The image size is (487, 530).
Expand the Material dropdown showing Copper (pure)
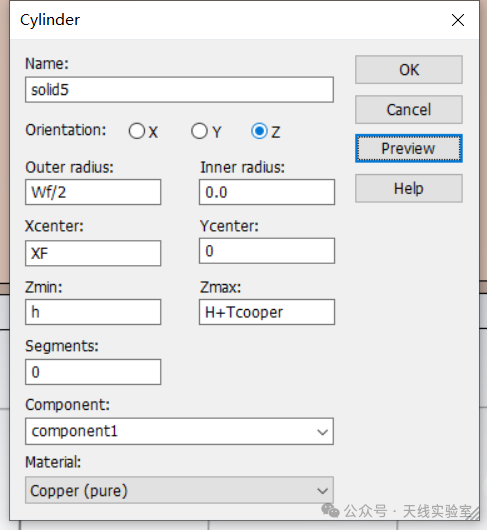click(179, 490)
